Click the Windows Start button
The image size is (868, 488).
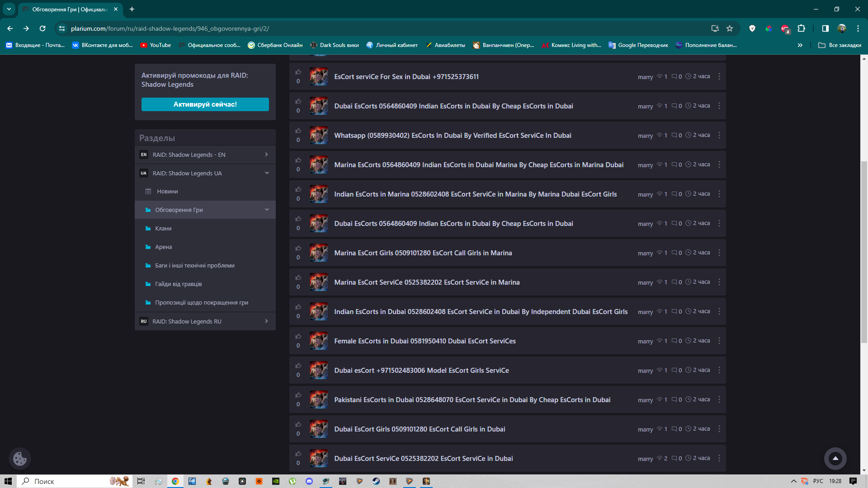click(x=8, y=481)
